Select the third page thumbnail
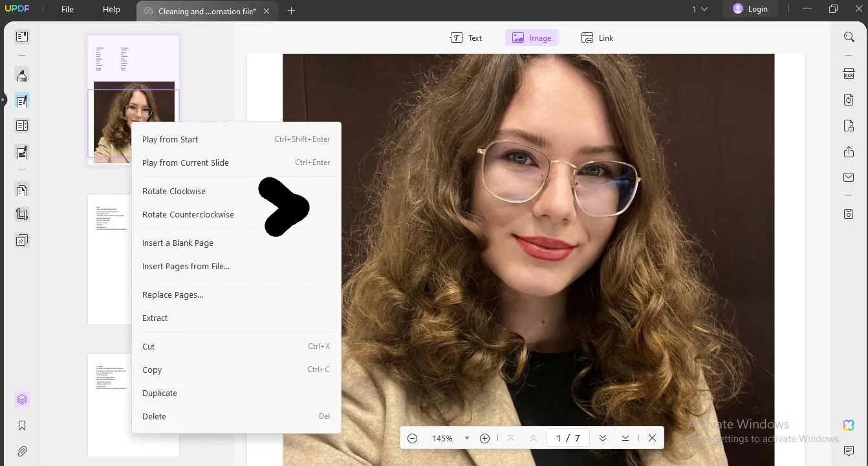 pos(133,405)
